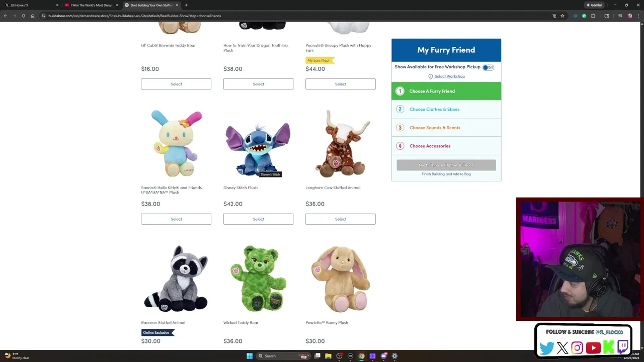Select the Disney Stitch Plush
Image resolution: width=644 pixels, height=362 pixels.
tap(258, 219)
